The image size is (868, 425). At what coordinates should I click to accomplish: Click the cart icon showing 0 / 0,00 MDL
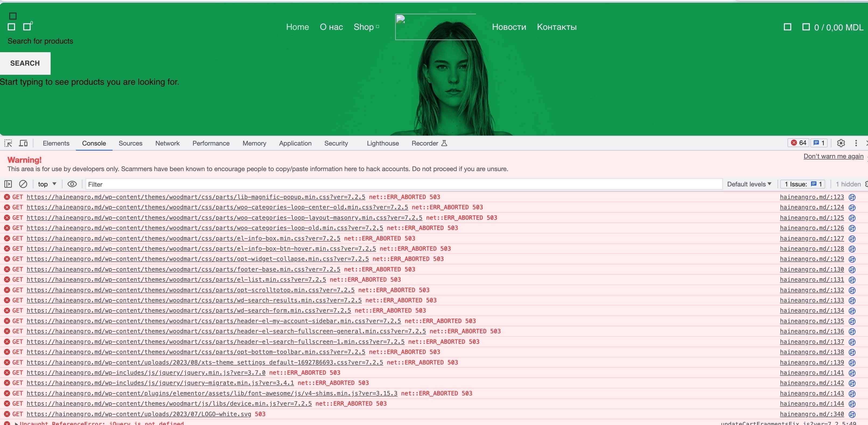pyautogui.click(x=806, y=27)
